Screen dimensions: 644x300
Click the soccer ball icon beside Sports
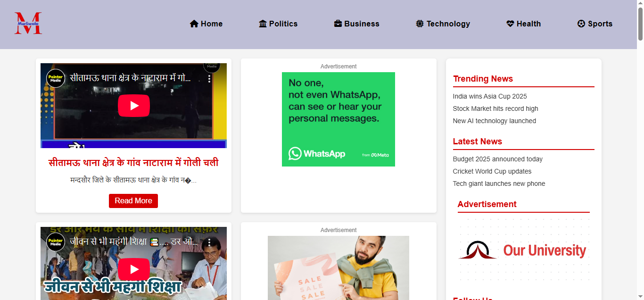click(x=581, y=24)
